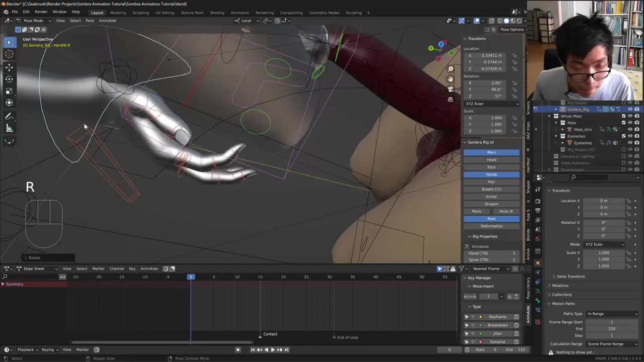Click the zoom magnifier viewport gizmo
Image resolution: width=644 pixels, height=362 pixels.
point(450,69)
